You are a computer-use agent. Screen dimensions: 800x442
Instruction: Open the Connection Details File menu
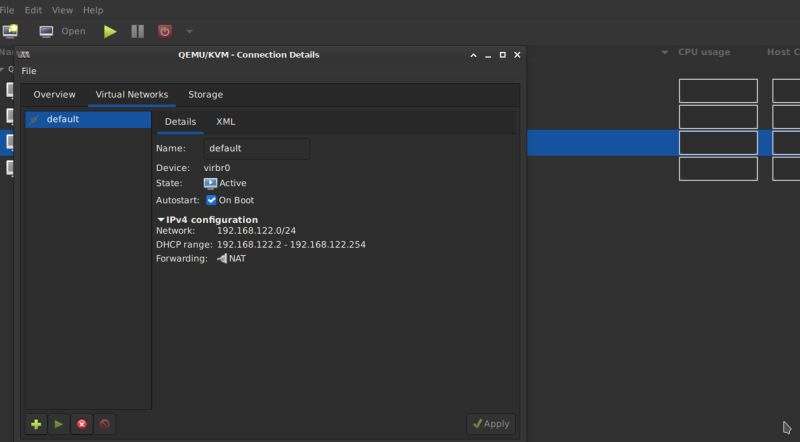click(x=29, y=71)
